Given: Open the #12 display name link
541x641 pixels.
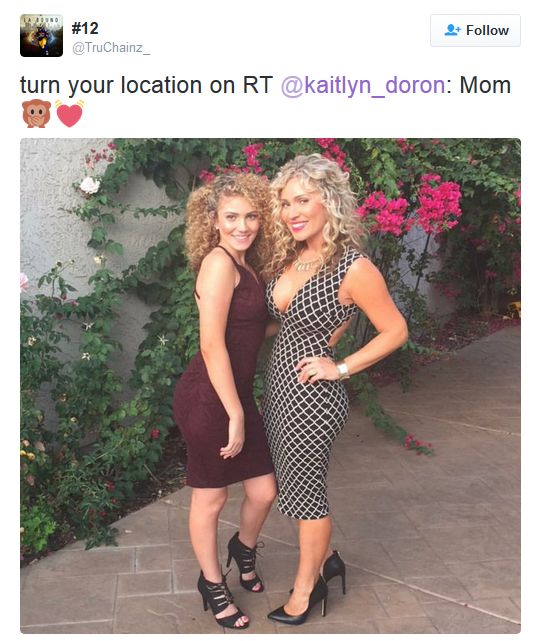Looking at the screenshot, I should (x=85, y=28).
